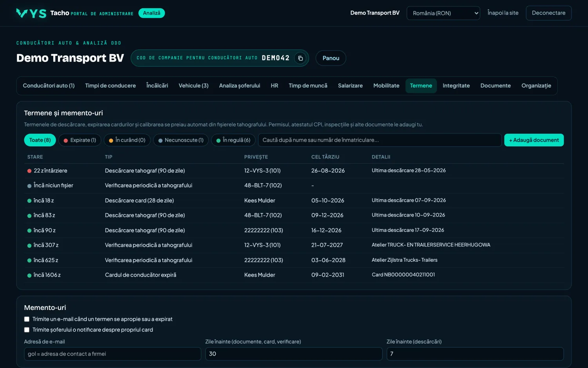Click the date 09-12-2026
This screenshot has width=588, height=368.
pyautogui.click(x=327, y=215)
